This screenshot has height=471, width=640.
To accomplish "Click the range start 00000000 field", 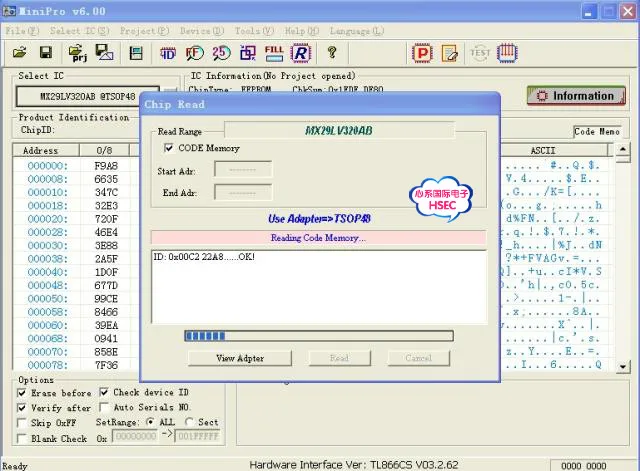I will (135, 436).
